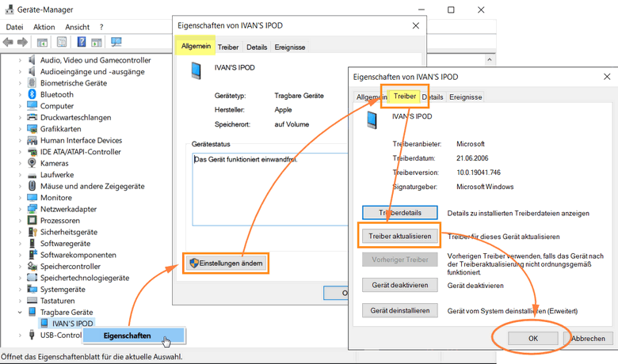Expand the Laufwerke category chevron
The width and height of the screenshot is (618, 364).
pos(20,175)
